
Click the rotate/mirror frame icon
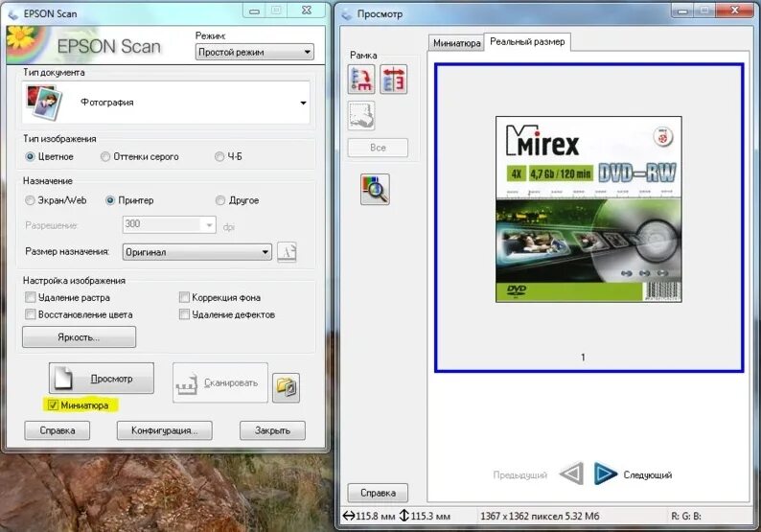pos(394,80)
